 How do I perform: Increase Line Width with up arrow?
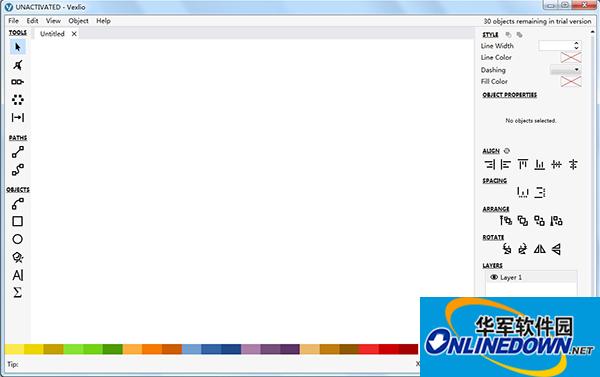pyautogui.click(x=576, y=43)
